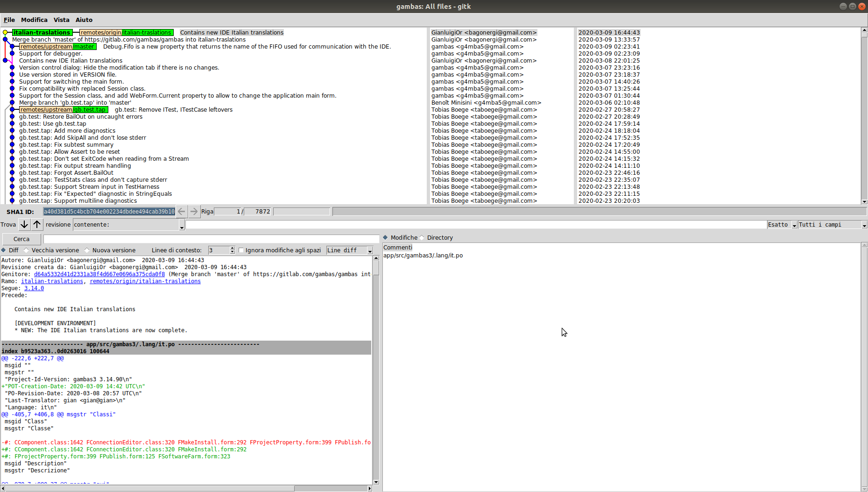Select the italian-traslations local branch tag

[x=42, y=33]
